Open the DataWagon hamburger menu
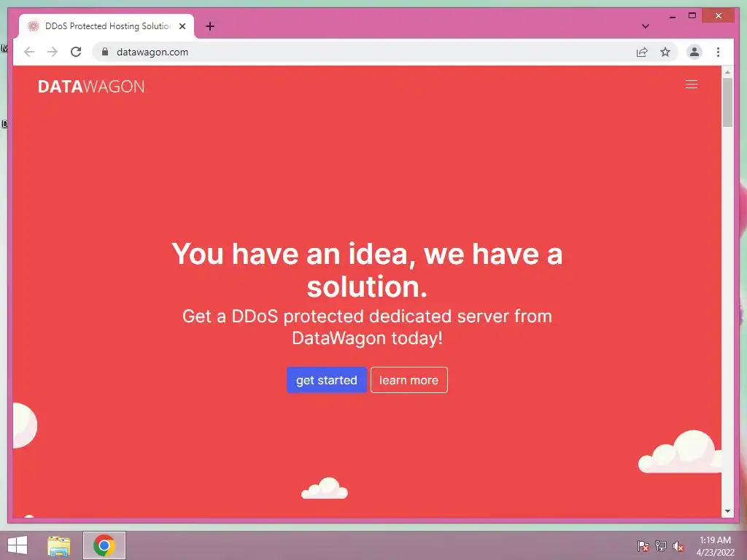747x560 pixels. pos(692,85)
